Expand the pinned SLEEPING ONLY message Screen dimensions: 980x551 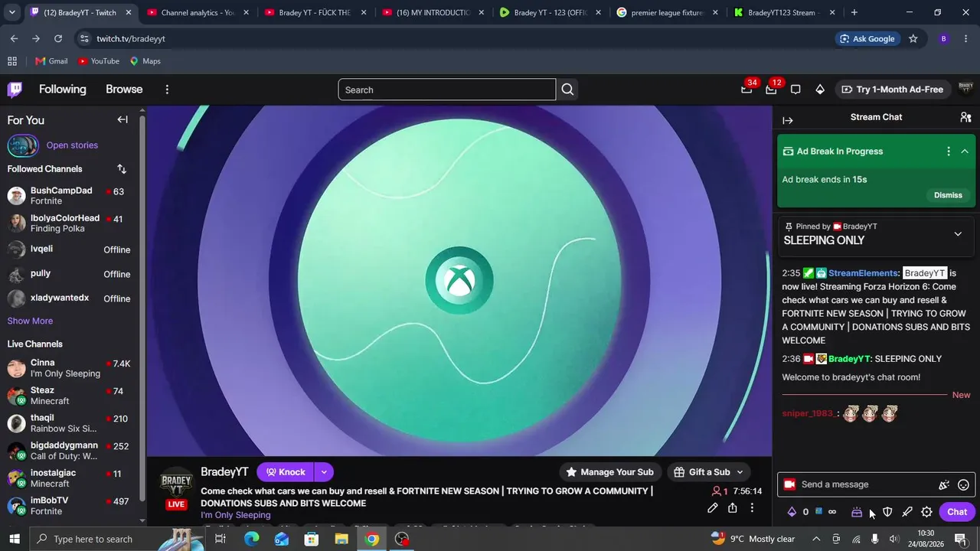958,233
